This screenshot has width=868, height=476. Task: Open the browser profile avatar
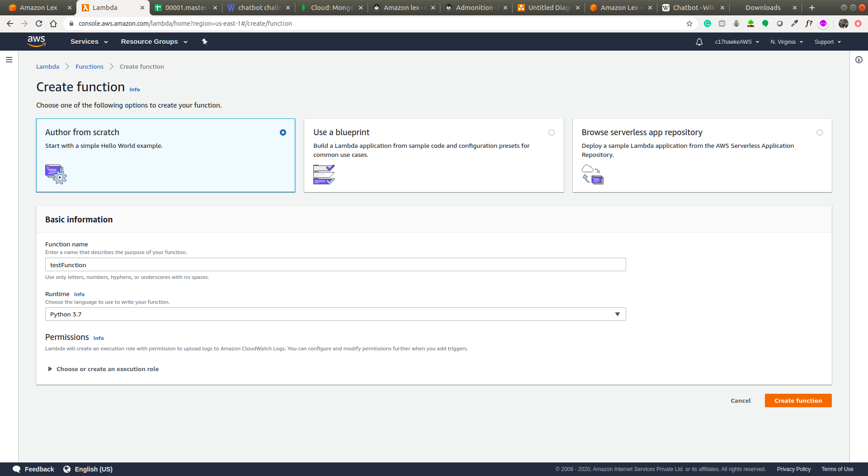(x=844, y=24)
